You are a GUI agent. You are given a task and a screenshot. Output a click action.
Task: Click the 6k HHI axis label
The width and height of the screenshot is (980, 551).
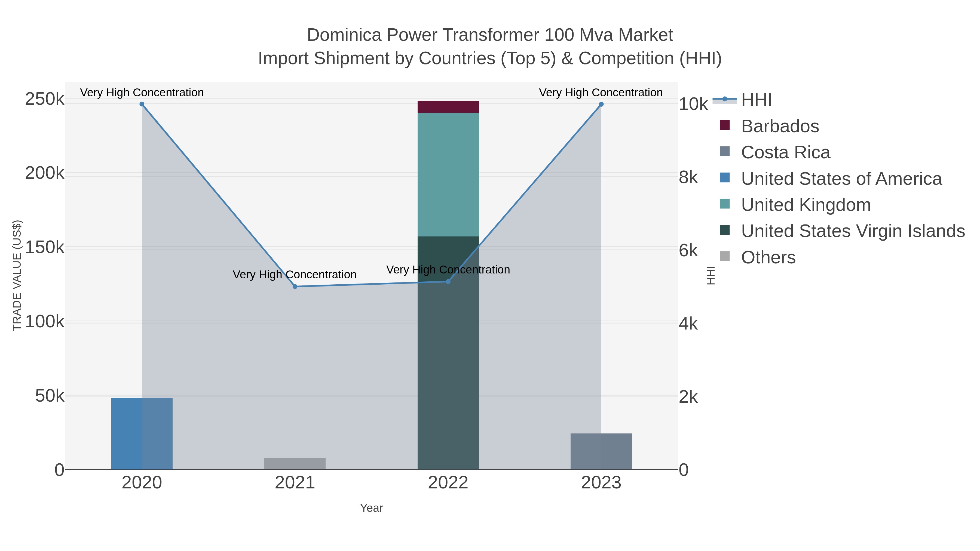click(x=688, y=251)
